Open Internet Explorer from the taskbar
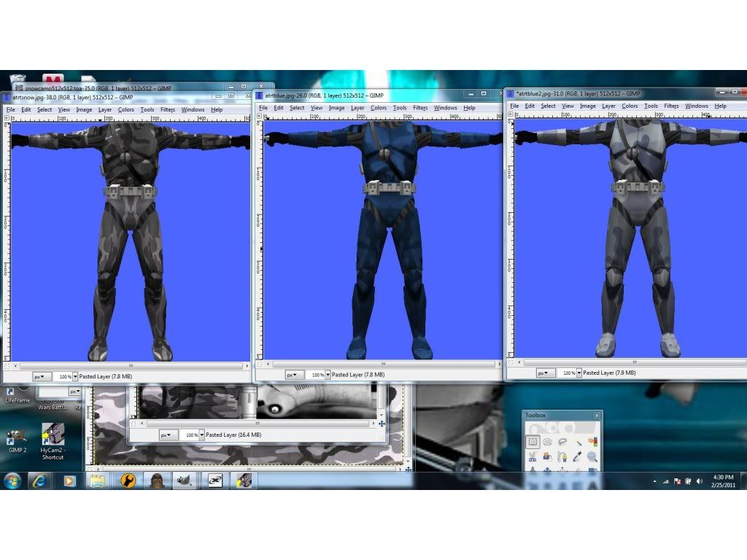747x560 pixels. tap(39, 481)
